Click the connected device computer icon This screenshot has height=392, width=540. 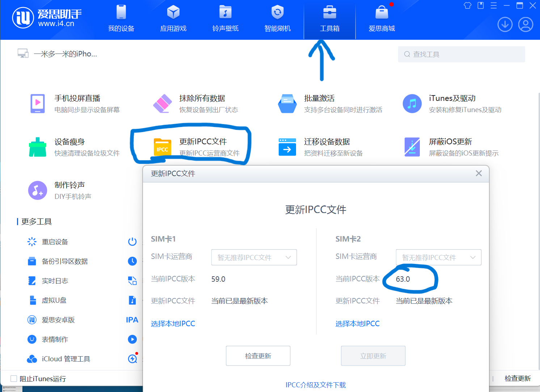(23, 54)
